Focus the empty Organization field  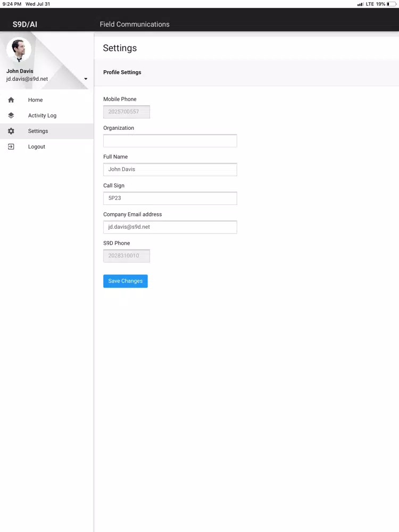170,140
